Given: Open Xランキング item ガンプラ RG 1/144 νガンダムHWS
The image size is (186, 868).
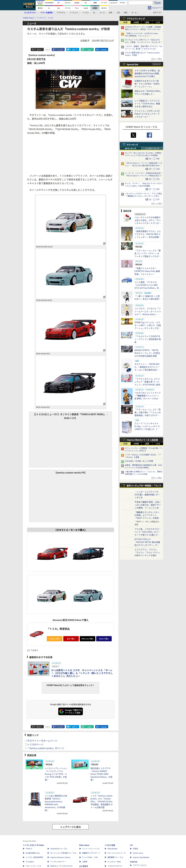Looking at the screenshot, I should tap(143, 154).
